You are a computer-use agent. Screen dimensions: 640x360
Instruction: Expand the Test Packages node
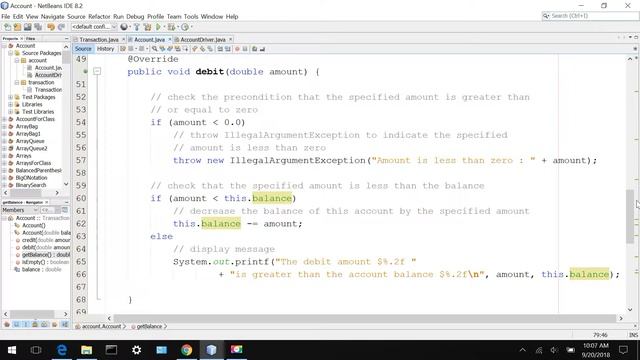click(x=11, y=97)
